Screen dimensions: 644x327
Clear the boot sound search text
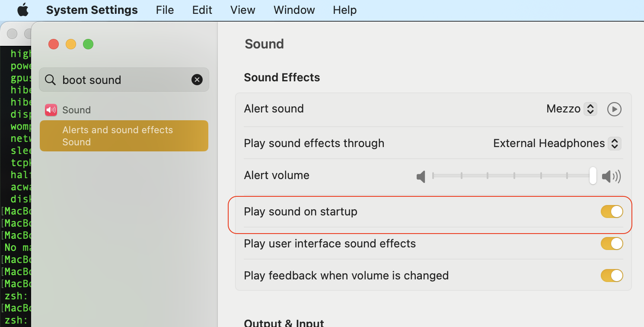[x=197, y=80]
